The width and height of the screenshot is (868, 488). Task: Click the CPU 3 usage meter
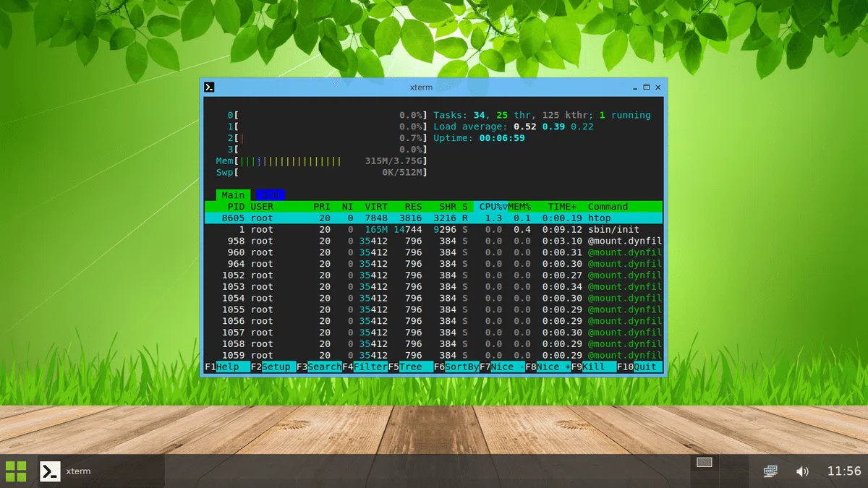(x=328, y=150)
